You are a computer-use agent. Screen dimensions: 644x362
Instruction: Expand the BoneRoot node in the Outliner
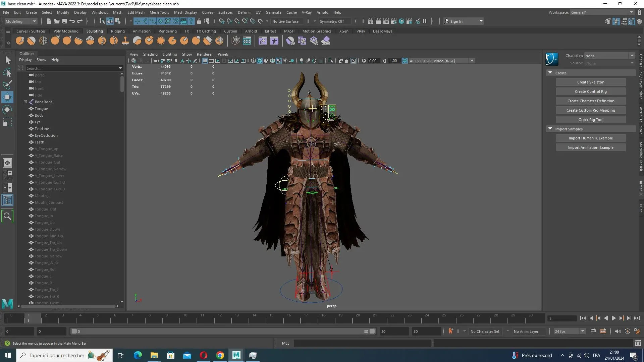pos(25,102)
